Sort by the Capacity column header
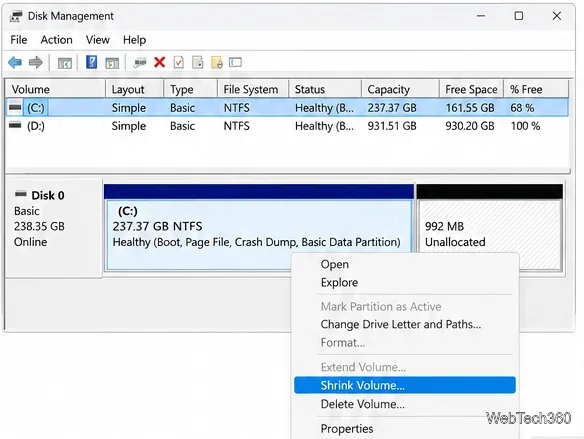The image size is (584, 439). coord(400,89)
